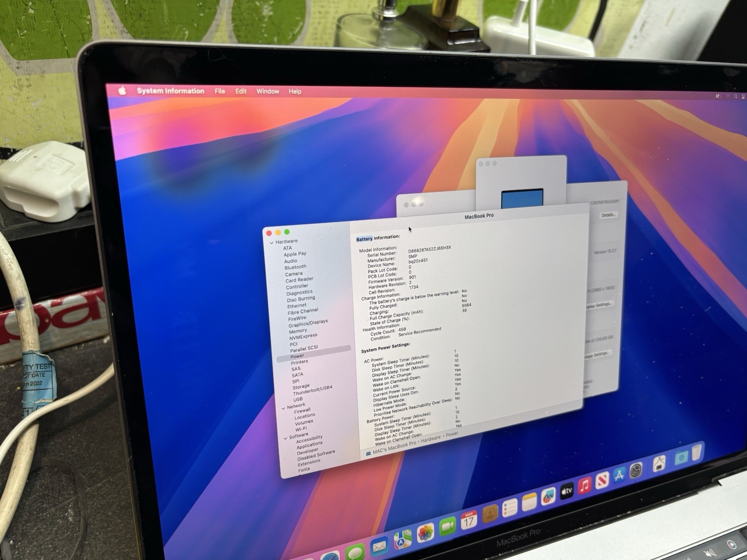Select NVMExpress in the sidebar
This screenshot has width=747, height=560.
click(303, 336)
